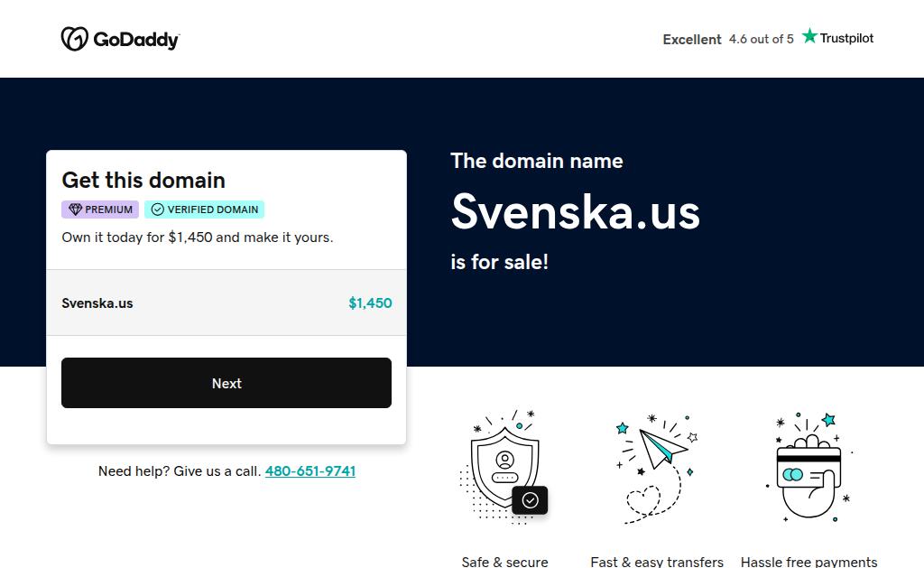
Task: Click the GoDaddy wordmark text
Action: [x=136, y=40]
